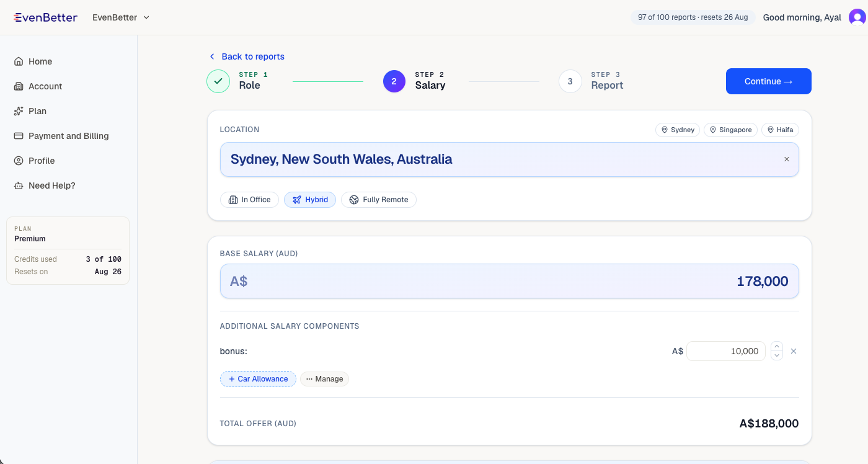
Task: Click the Profile person icon
Action: tap(19, 161)
